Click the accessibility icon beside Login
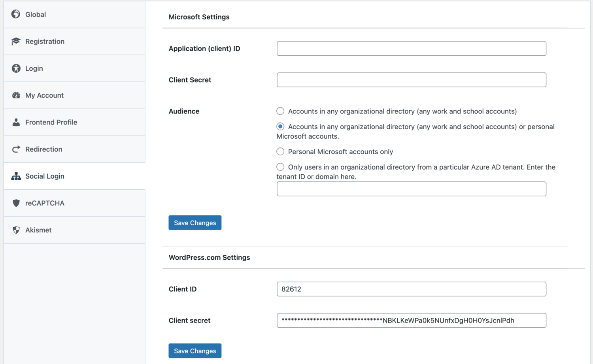This screenshot has height=364, width=593. click(16, 68)
